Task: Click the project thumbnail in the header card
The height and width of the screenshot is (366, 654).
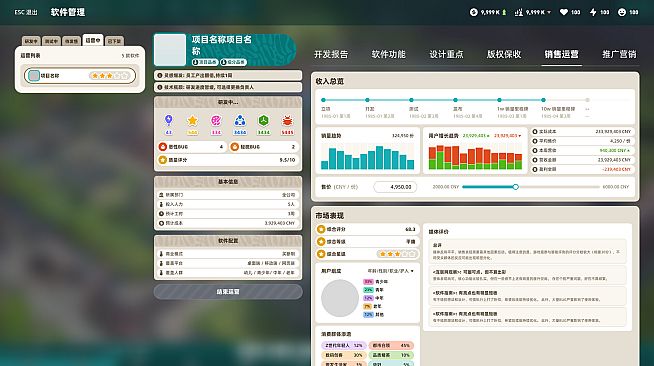Action: pyautogui.click(x=170, y=50)
